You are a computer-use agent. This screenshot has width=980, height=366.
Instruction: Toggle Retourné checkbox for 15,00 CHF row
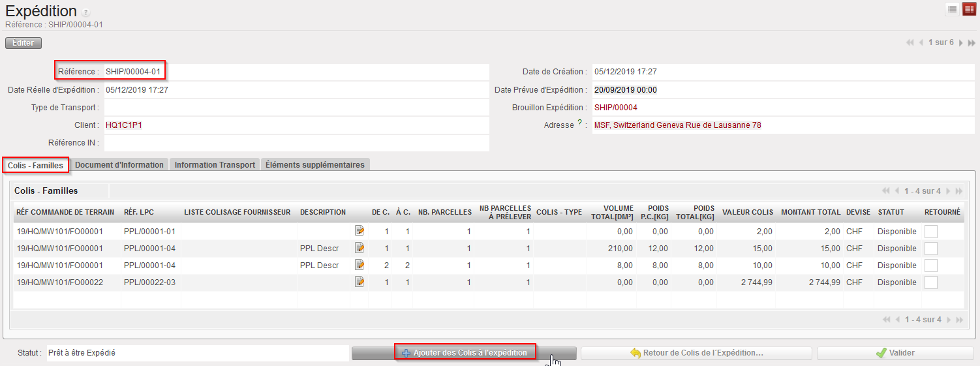coord(931,249)
